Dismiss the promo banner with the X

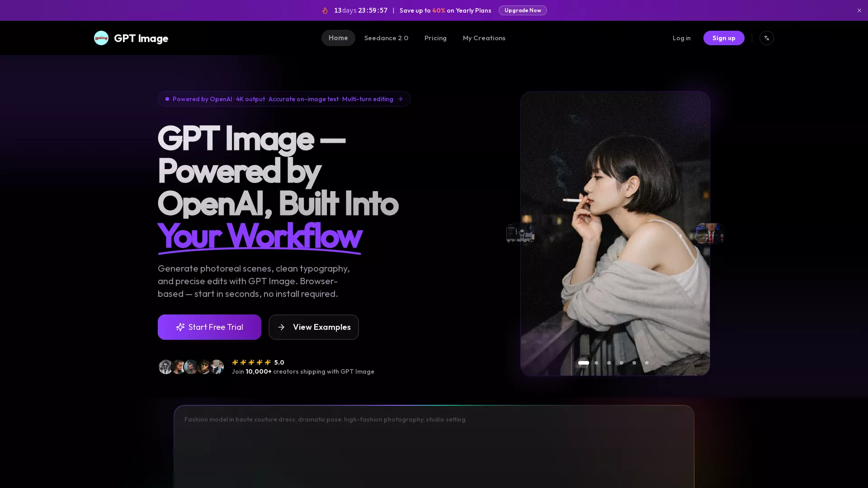click(x=859, y=10)
